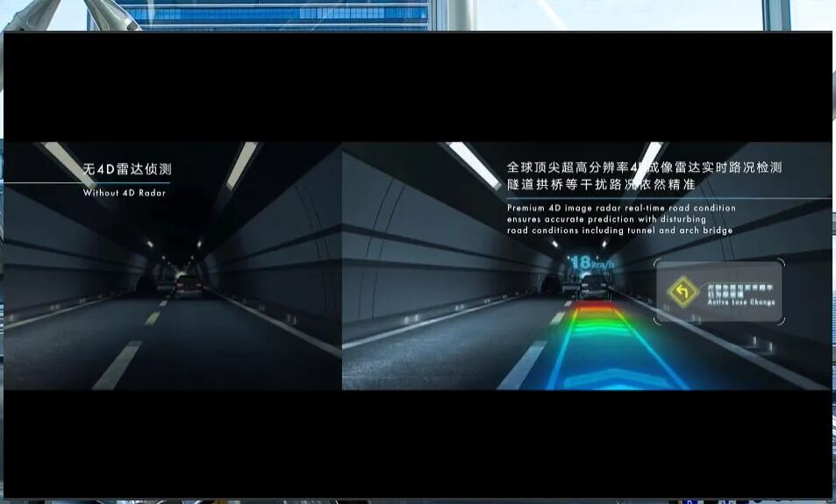Click "Premium 4D image radar real-time road condition" text
The height and width of the screenshot is (504, 836).
(621, 208)
